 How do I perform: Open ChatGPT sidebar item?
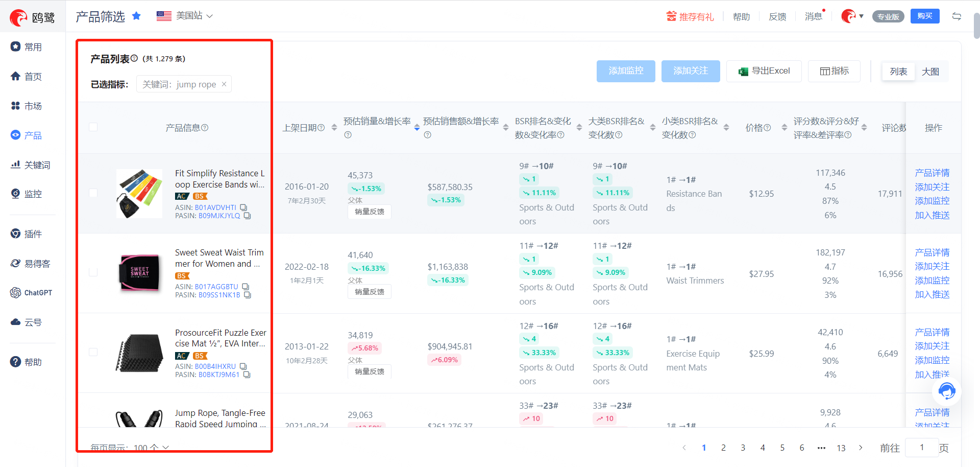click(x=32, y=293)
